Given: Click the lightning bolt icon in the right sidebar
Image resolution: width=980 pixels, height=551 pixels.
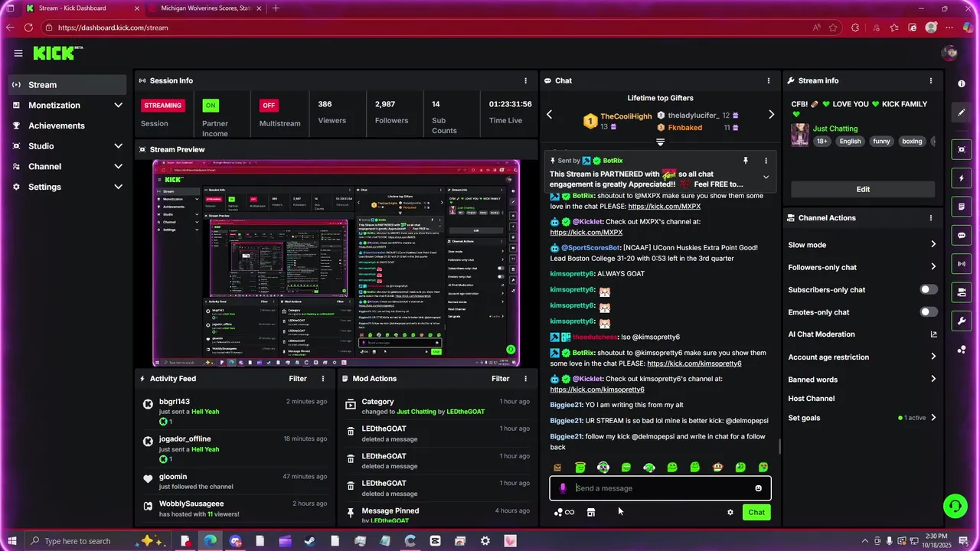Looking at the screenshot, I should (x=962, y=178).
